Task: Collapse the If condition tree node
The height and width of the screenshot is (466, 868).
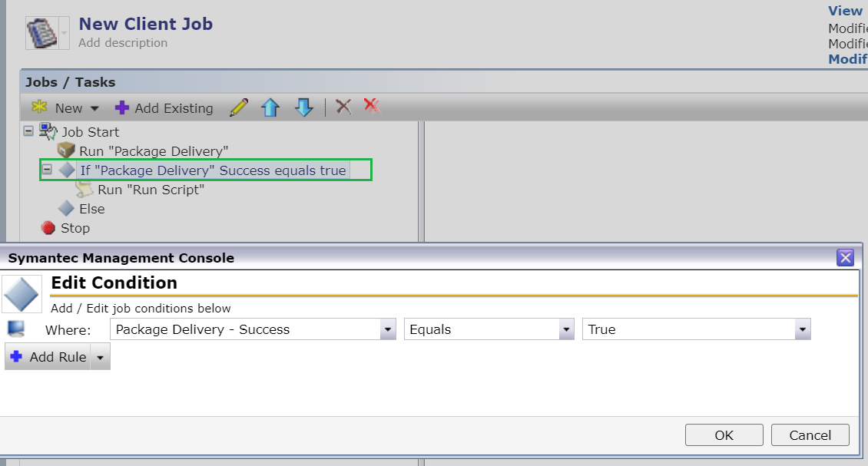Action: pos(48,170)
